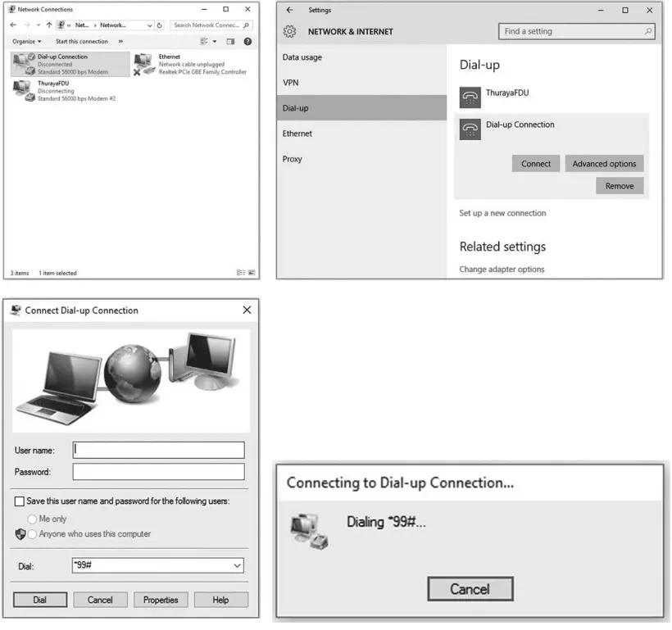Open Change adapter options link
The height and width of the screenshot is (630, 672).
(x=502, y=270)
